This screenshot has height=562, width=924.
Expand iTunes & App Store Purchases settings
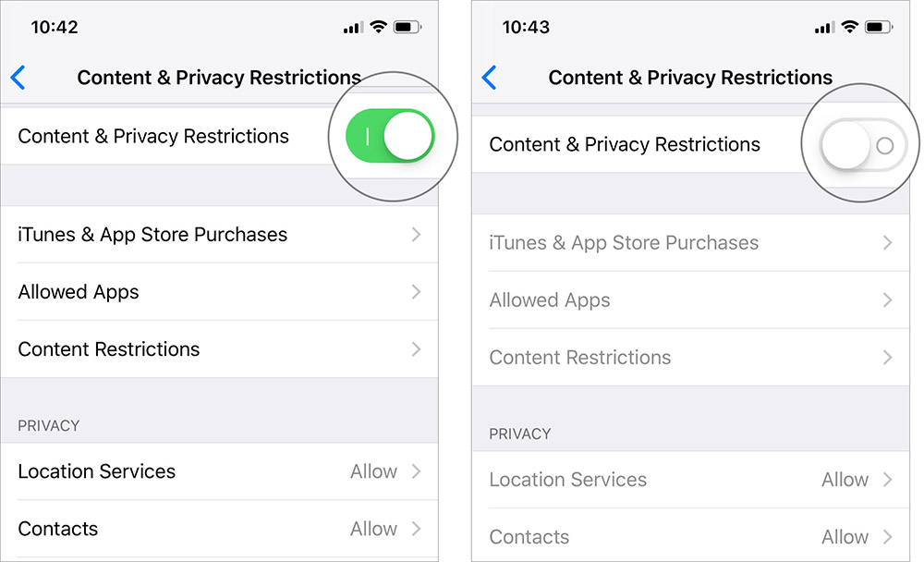click(x=152, y=235)
